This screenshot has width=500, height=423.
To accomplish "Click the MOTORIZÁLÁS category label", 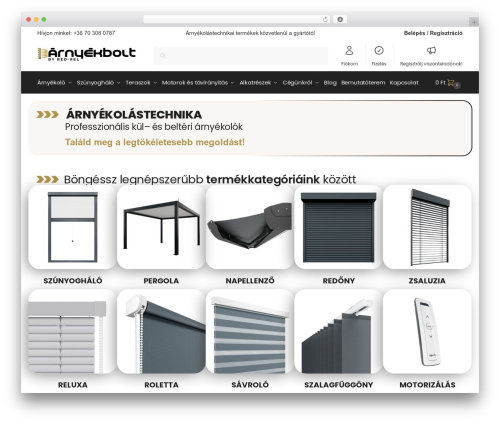I will pos(427,385).
